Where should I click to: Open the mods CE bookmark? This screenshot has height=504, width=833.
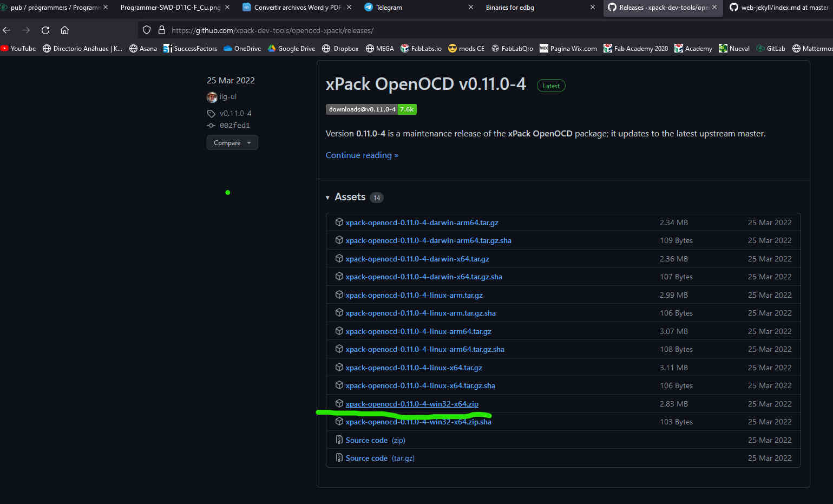point(467,49)
